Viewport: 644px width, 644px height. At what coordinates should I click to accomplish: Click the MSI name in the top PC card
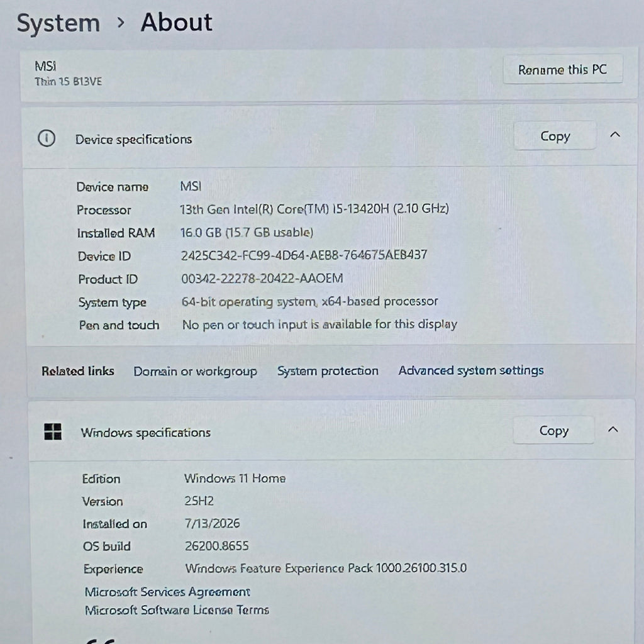click(x=45, y=65)
